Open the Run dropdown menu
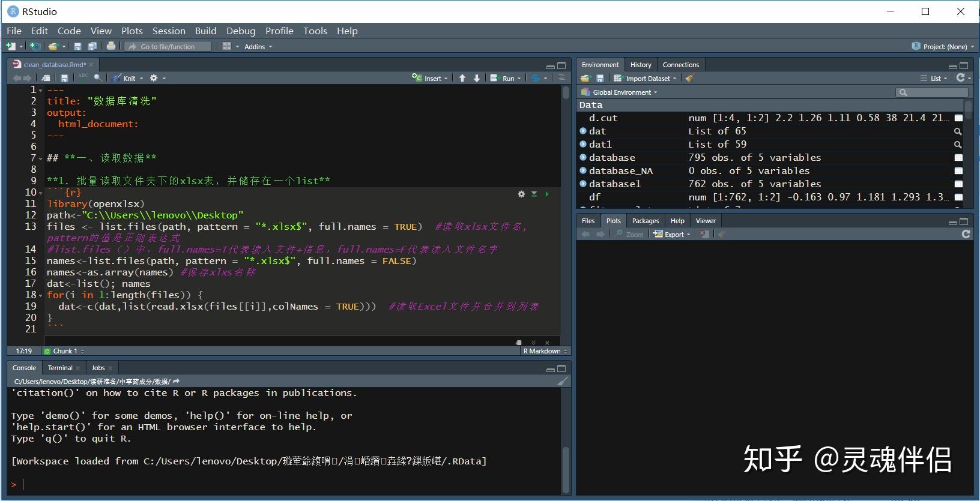Image resolution: width=980 pixels, height=501 pixels. tap(519, 78)
